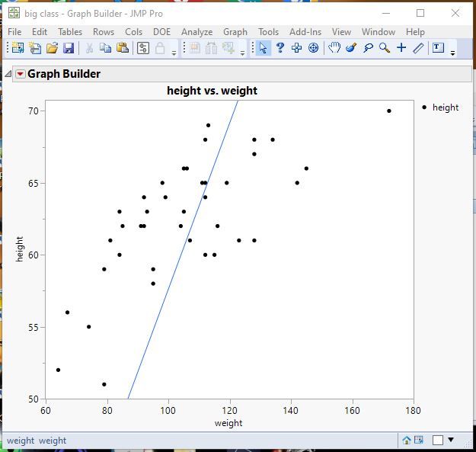This screenshot has height=452, width=476.
Task: Click the New Script toolbar icon
Action: point(35,48)
